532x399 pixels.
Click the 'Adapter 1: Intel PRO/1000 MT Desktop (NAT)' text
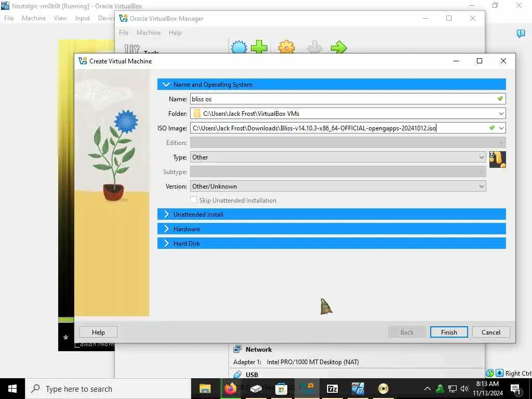coord(296,362)
